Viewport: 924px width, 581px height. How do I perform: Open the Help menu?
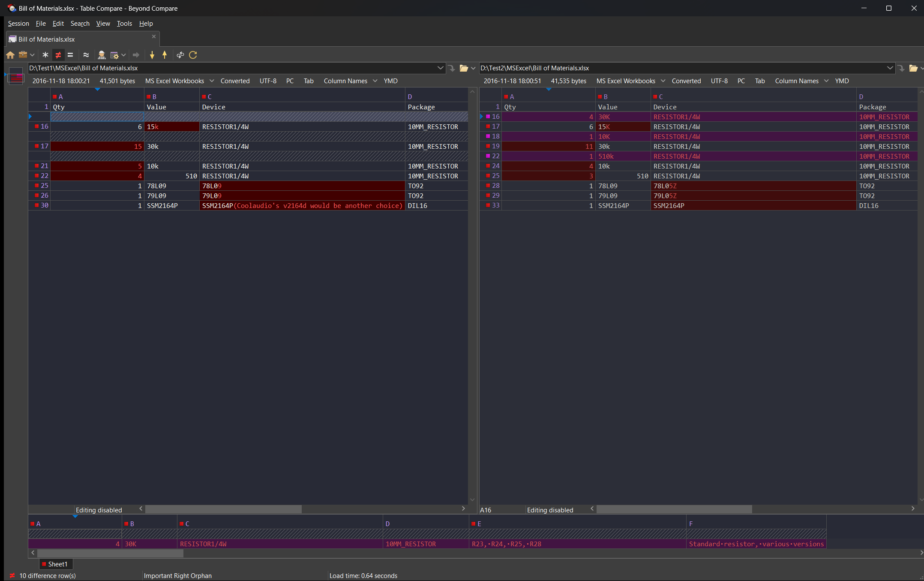pyautogui.click(x=146, y=24)
